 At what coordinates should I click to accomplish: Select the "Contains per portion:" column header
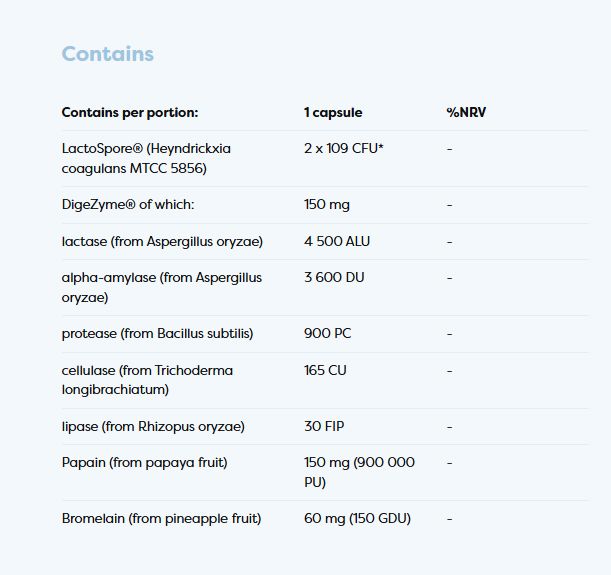point(130,112)
